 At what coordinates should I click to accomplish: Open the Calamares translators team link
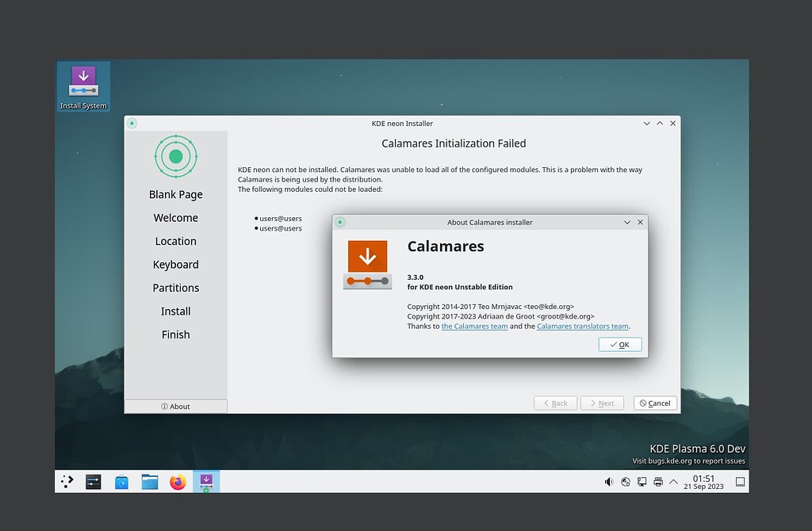(x=583, y=326)
